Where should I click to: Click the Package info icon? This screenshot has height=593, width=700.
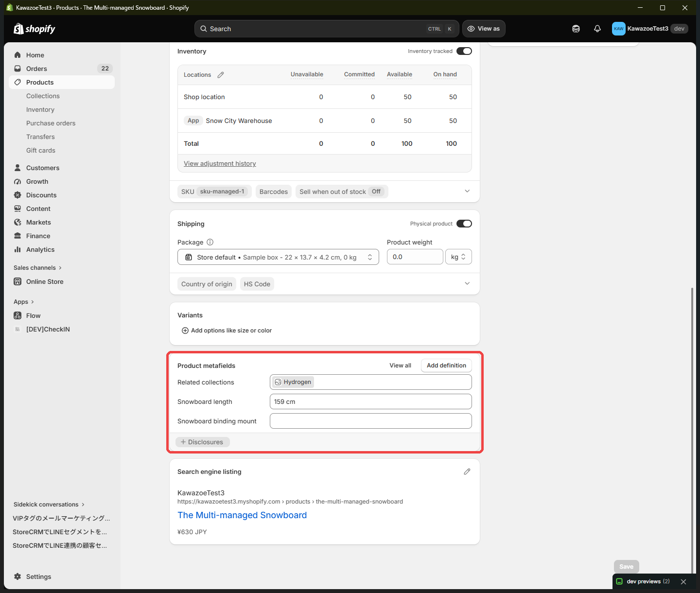click(210, 242)
